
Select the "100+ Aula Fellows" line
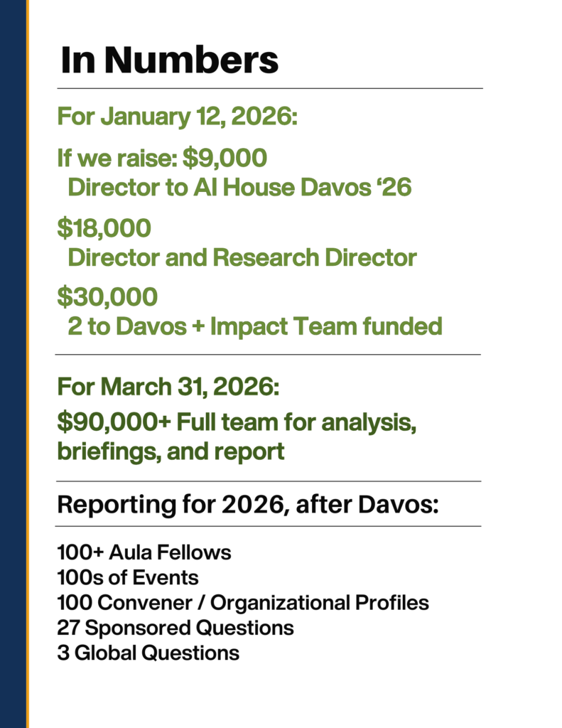point(144,552)
